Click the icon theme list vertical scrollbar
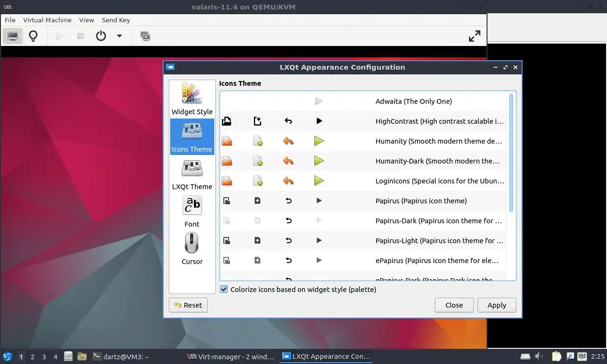This screenshot has height=364, width=607. (x=511, y=153)
